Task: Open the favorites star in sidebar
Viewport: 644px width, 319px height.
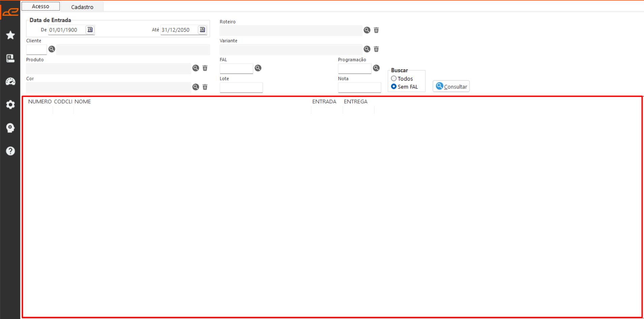Action: [10, 35]
